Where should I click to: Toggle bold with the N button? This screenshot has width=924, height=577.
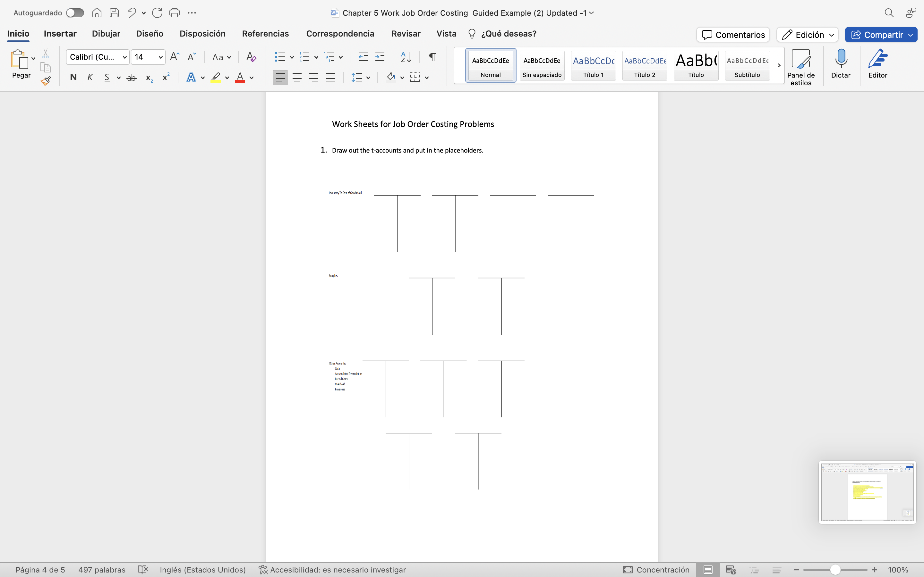[73, 77]
